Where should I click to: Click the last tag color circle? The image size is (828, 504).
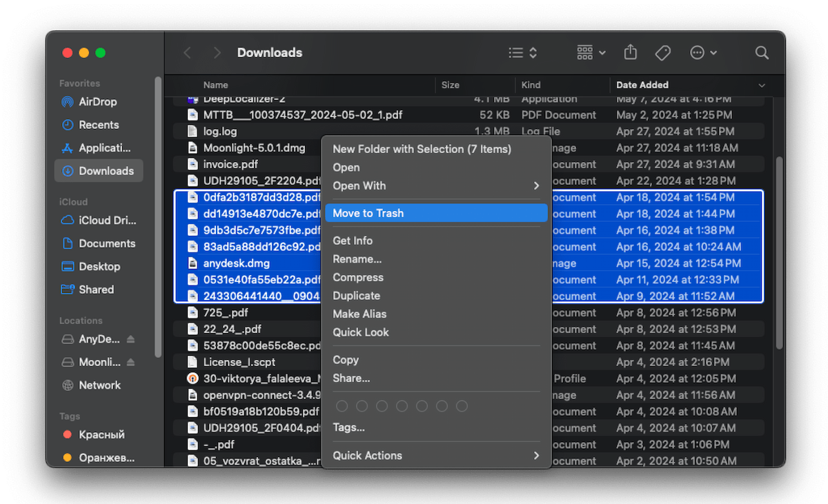462,406
